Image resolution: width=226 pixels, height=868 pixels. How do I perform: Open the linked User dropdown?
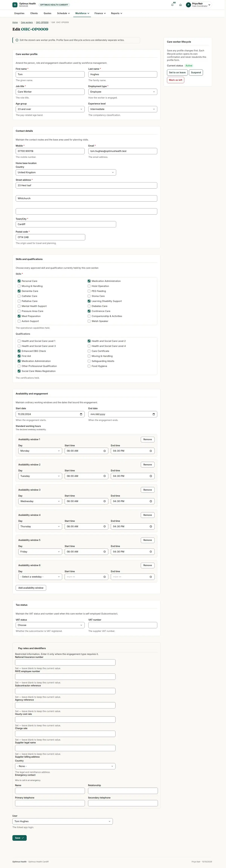coord(63,821)
